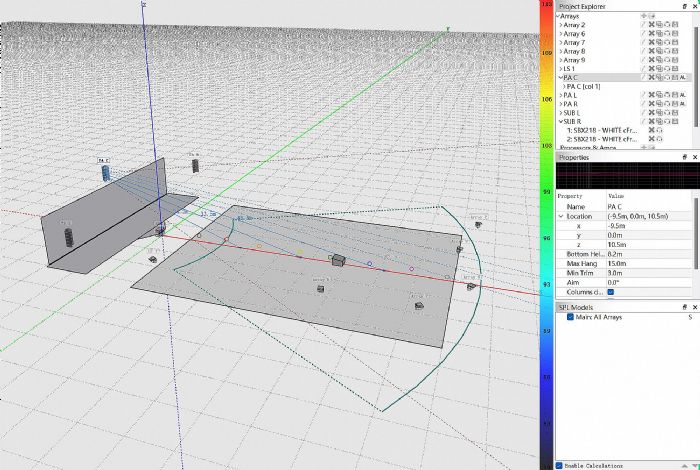Toggle the Columns checkbox in Properties
Viewport: 700px width, 470px height.
point(611,291)
